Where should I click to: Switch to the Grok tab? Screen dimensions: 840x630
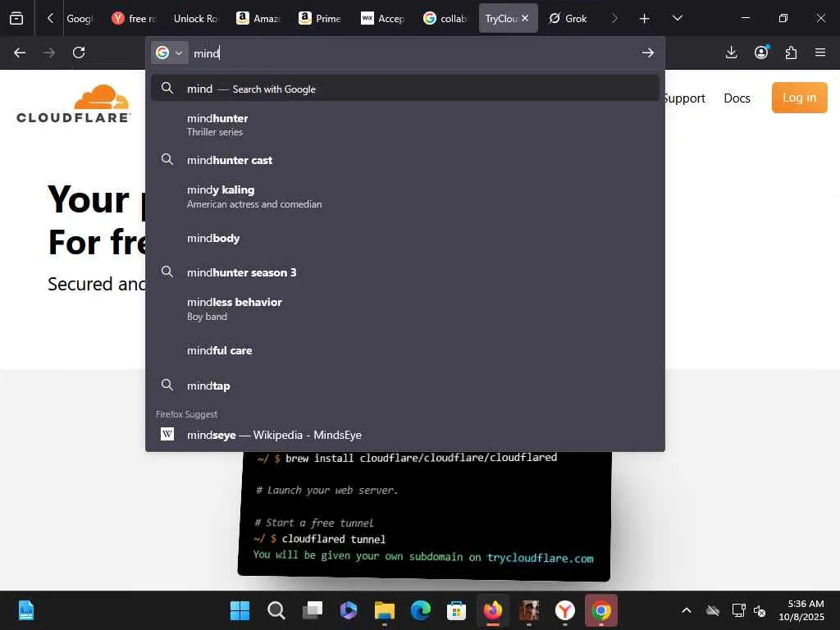(x=569, y=19)
